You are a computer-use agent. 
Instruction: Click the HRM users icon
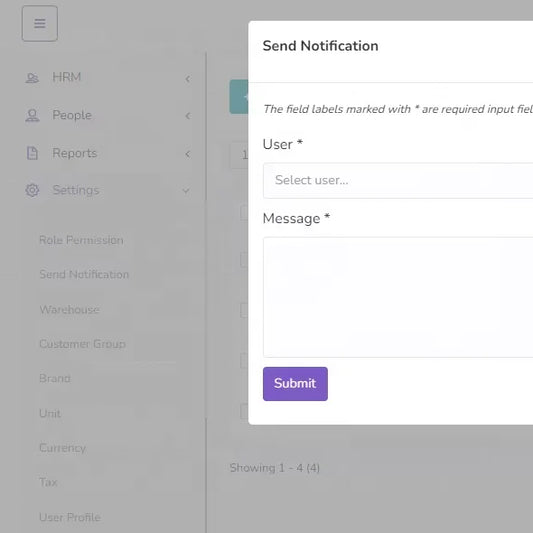pos(32,78)
